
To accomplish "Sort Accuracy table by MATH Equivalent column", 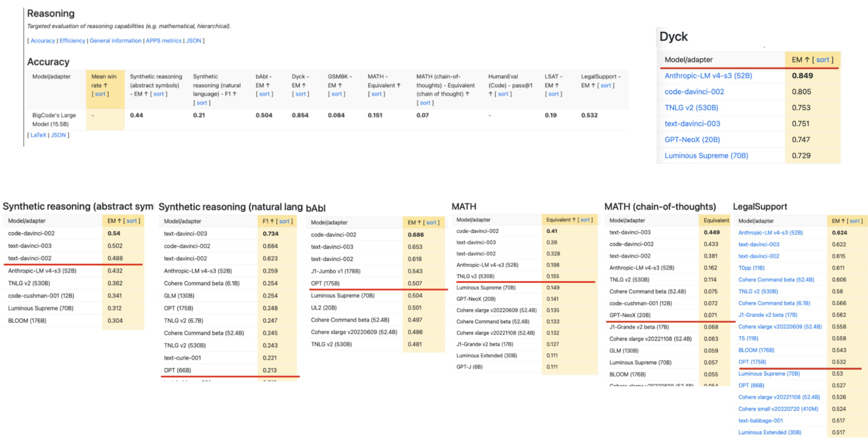I will click(376, 94).
